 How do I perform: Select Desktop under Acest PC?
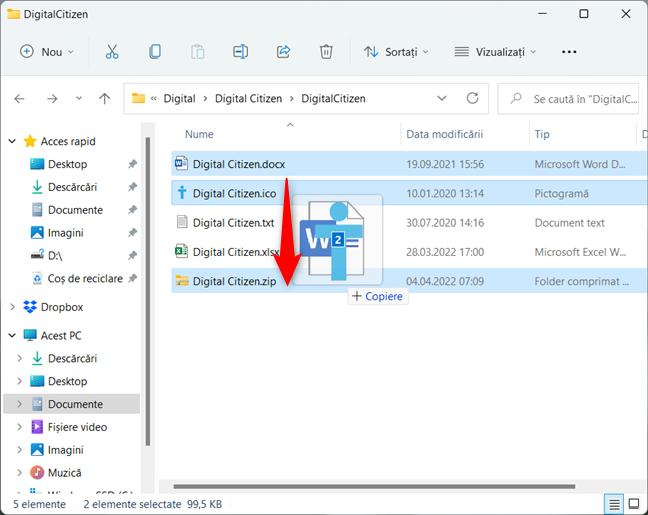pos(67,381)
